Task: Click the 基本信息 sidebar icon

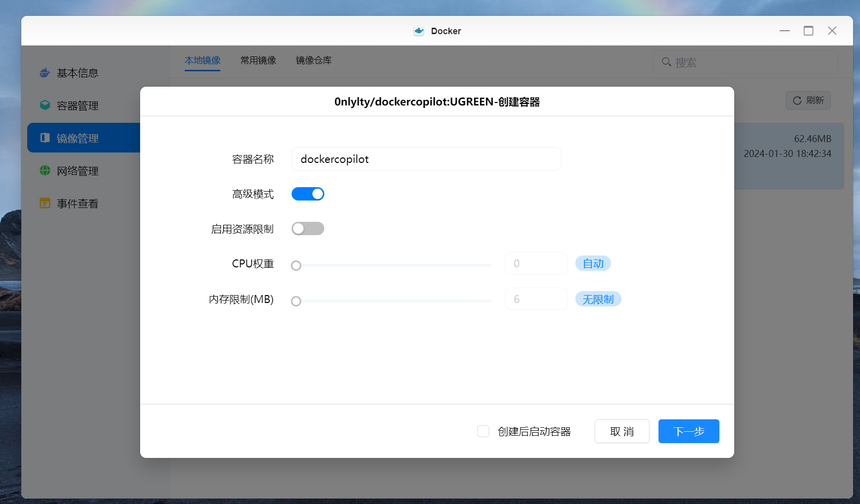Action: (45, 73)
